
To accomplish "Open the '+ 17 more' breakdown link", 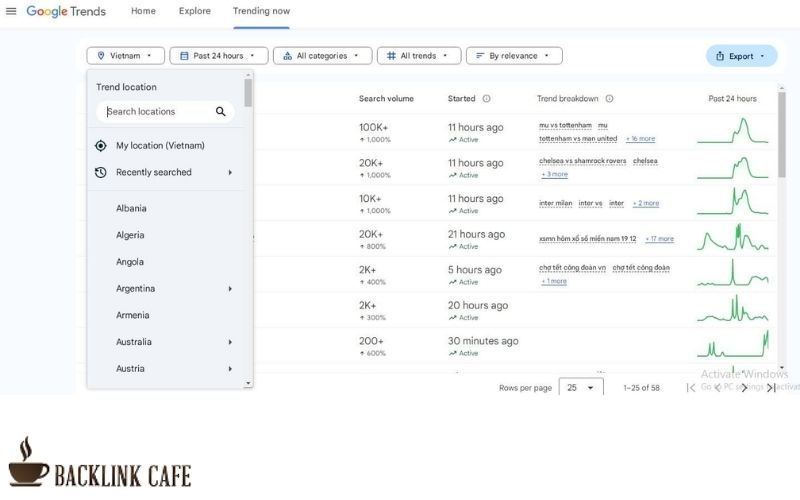I will point(660,238).
